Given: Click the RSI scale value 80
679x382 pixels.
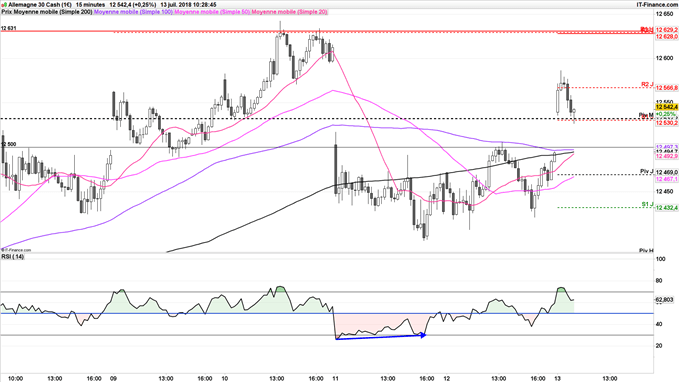Looking at the screenshot, I should (660, 281).
